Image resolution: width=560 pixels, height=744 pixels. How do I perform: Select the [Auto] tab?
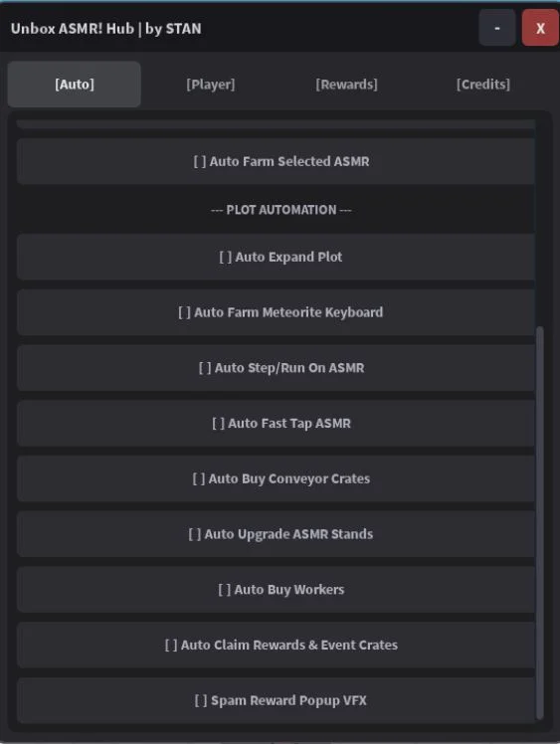coord(74,85)
